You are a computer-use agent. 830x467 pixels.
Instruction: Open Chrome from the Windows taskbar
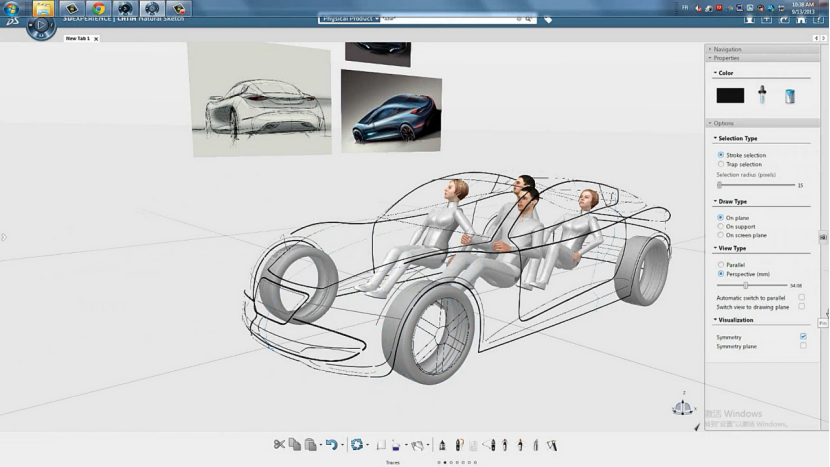coord(98,9)
